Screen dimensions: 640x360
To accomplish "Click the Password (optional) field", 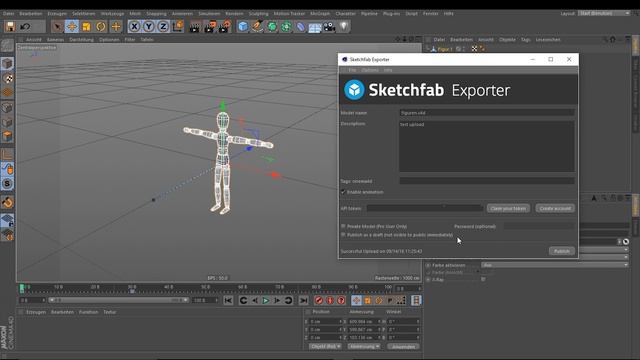I will point(539,226).
